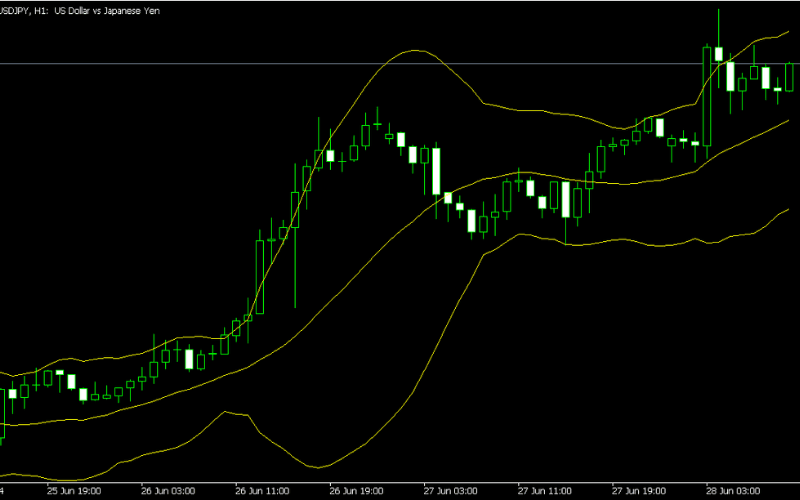Click the lowest trough of the lower Bollinger band
The height and width of the screenshot is (500, 800).
click(320, 467)
